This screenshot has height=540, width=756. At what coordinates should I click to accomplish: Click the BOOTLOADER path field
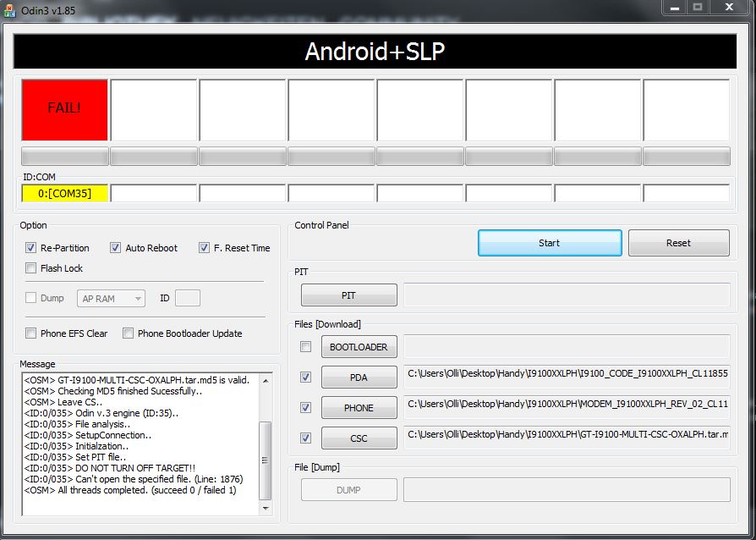[567, 346]
